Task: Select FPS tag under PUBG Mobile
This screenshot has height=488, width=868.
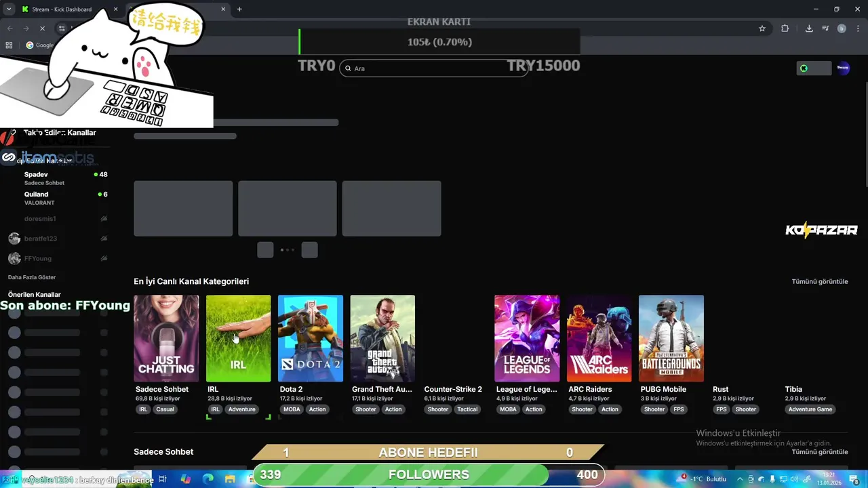Action: (679, 409)
